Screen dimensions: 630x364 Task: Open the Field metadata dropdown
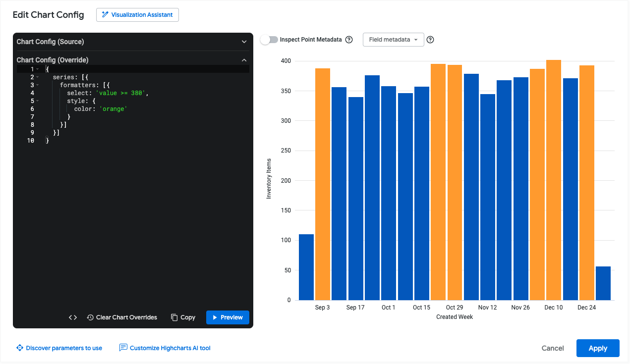coord(393,40)
